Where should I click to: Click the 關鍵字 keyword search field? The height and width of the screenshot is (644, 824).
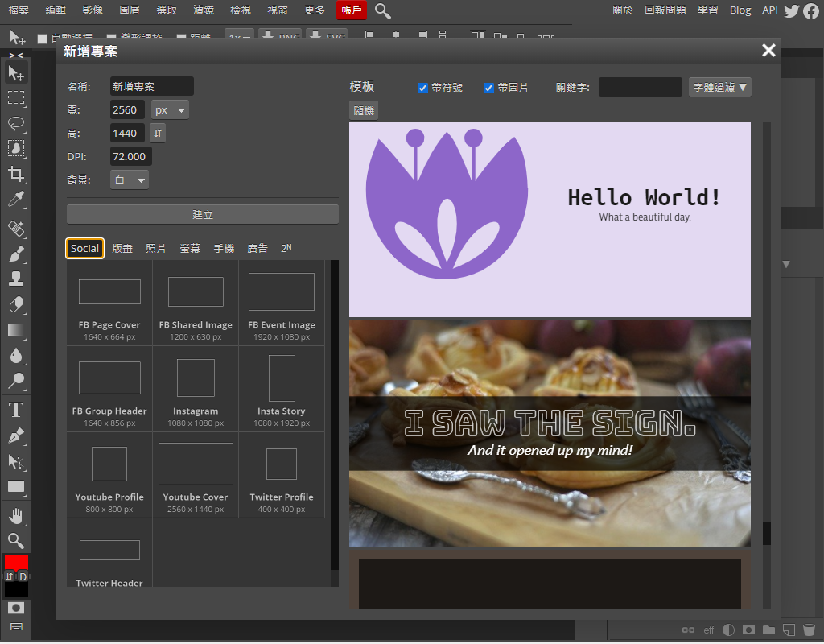640,87
